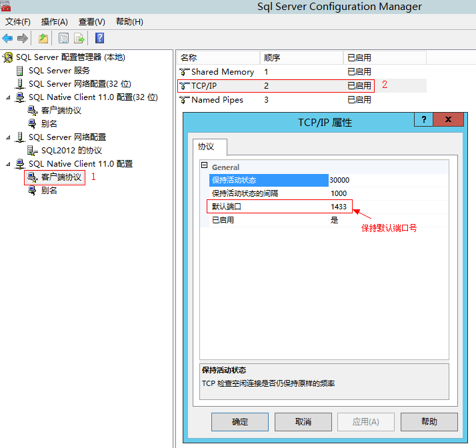Image resolution: width=476 pixels, height=448 pixels.
Task: Click the TCP/IP protocol icon
Action: coord(184,86)
